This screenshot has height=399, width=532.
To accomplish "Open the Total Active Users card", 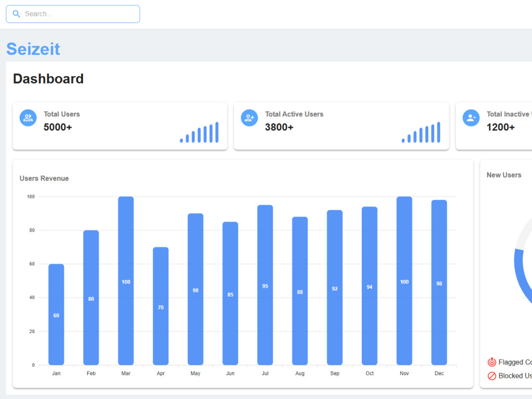I will [342, 126].
